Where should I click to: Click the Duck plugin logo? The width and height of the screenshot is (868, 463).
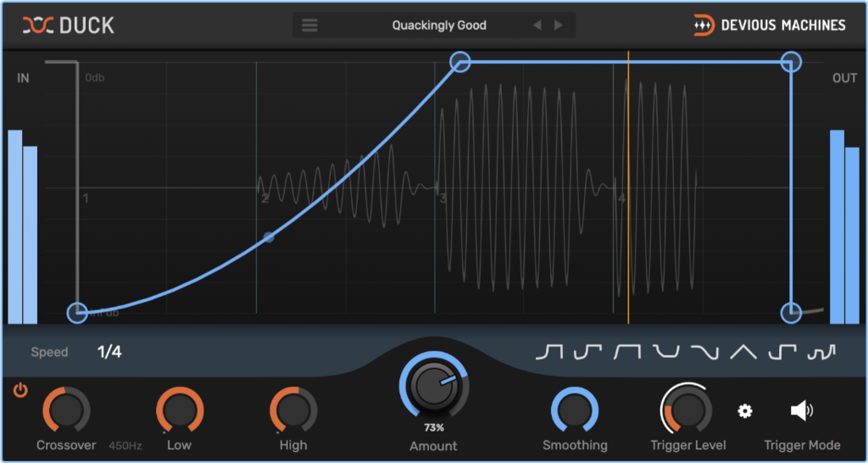point(68,25)
